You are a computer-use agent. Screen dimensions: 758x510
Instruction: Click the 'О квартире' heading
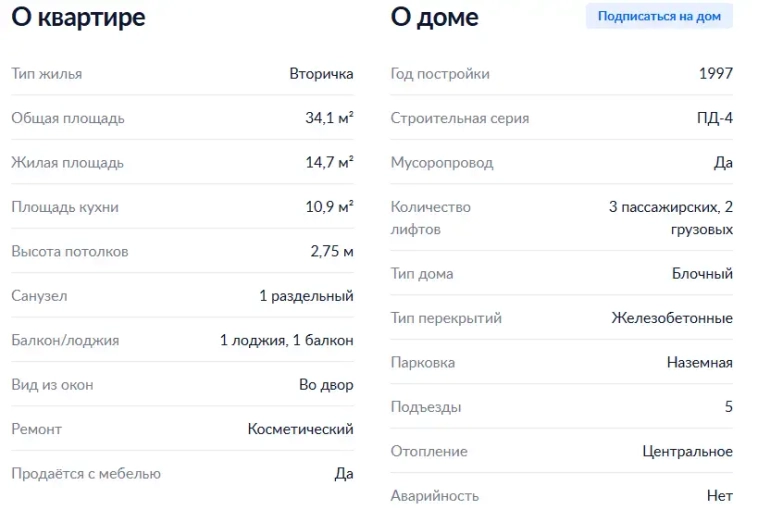(x=78, y=18)
